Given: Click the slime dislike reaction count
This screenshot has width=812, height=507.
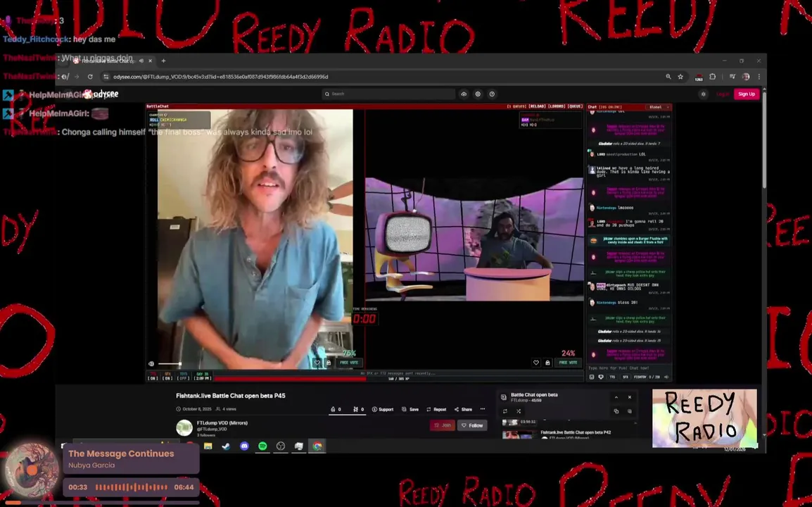Looking at the screenshot, I should click(358, 409).
